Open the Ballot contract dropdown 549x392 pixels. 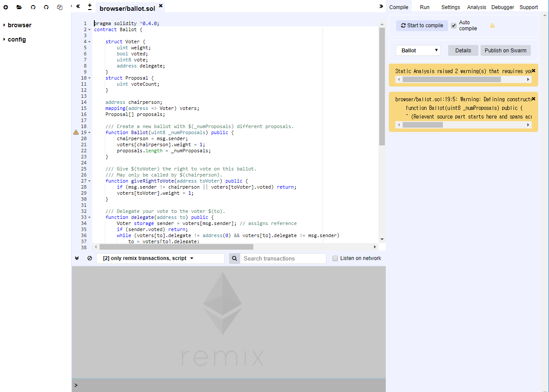[417, 50]
